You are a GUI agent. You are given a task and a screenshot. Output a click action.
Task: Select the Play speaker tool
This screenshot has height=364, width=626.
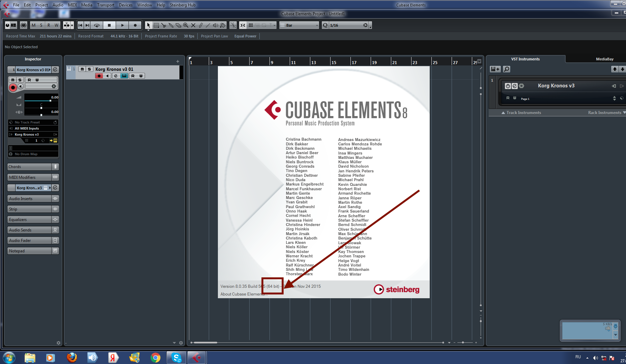click(x=216, y=25)
